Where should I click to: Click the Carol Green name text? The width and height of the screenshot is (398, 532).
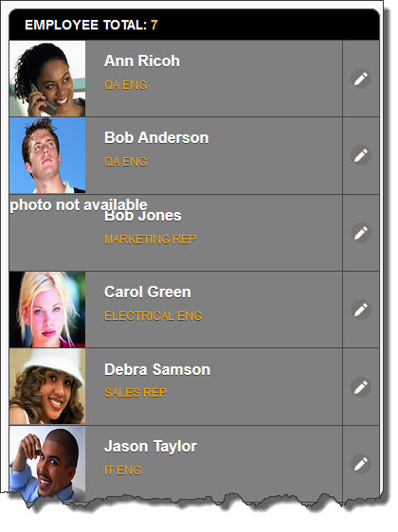click(148, 293)
